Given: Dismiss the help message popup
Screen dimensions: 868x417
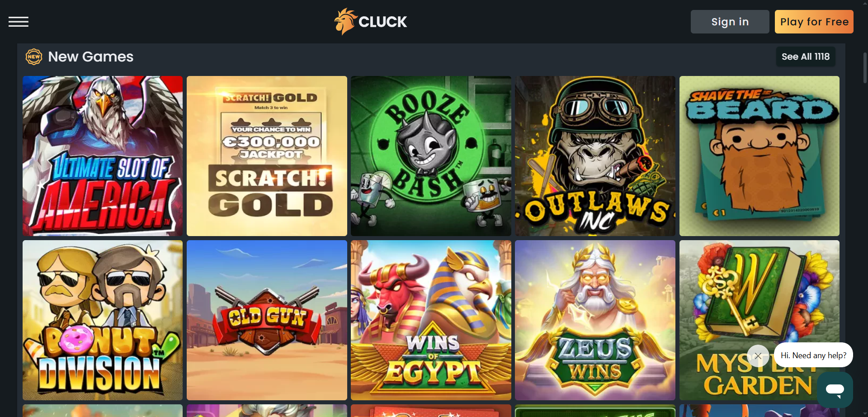Looking at the screenshot, I should [758, 356].
